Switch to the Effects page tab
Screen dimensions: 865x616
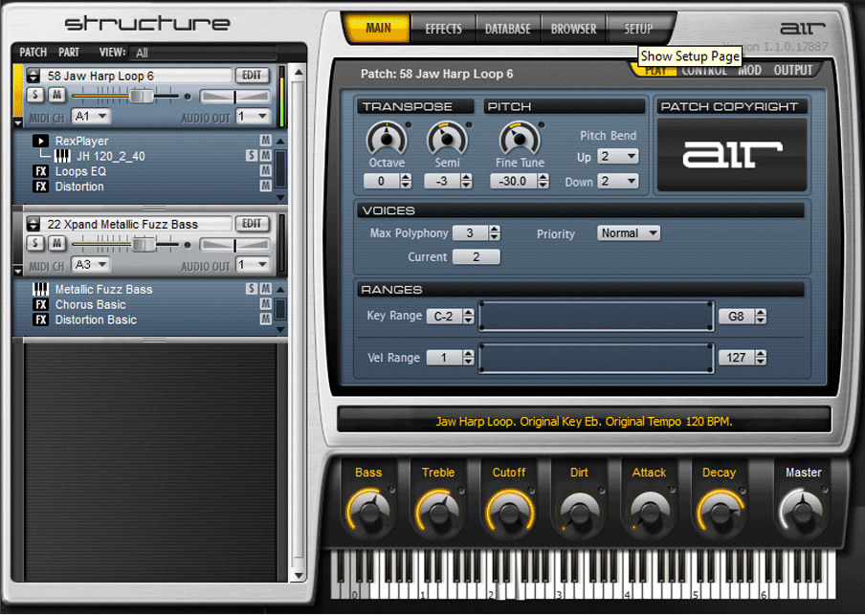point(443,29)
